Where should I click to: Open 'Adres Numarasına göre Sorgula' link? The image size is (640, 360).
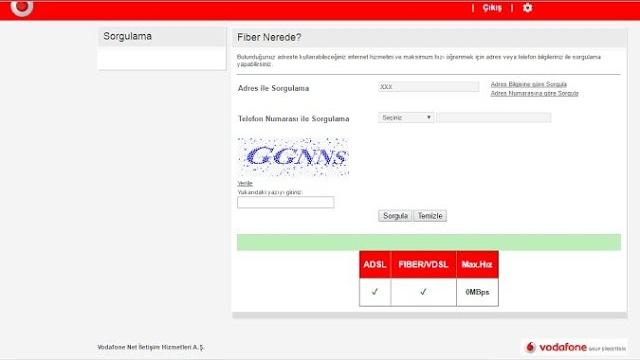coord(534,93)
